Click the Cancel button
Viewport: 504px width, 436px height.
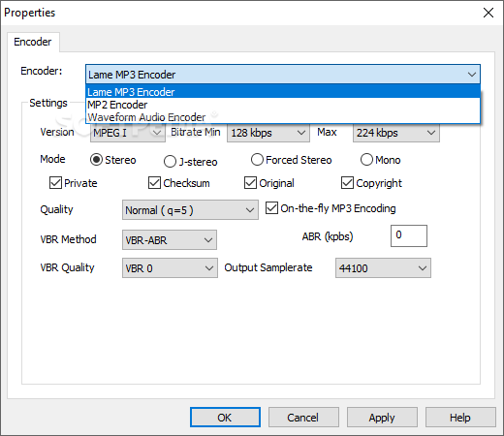pos(303,418)
